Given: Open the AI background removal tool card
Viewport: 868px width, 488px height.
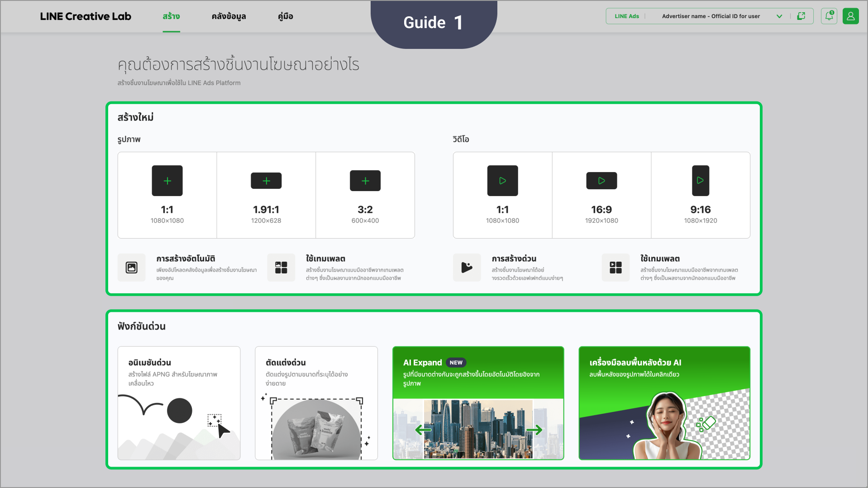Looking at the screenshot, I should click(x=664, y=403).
